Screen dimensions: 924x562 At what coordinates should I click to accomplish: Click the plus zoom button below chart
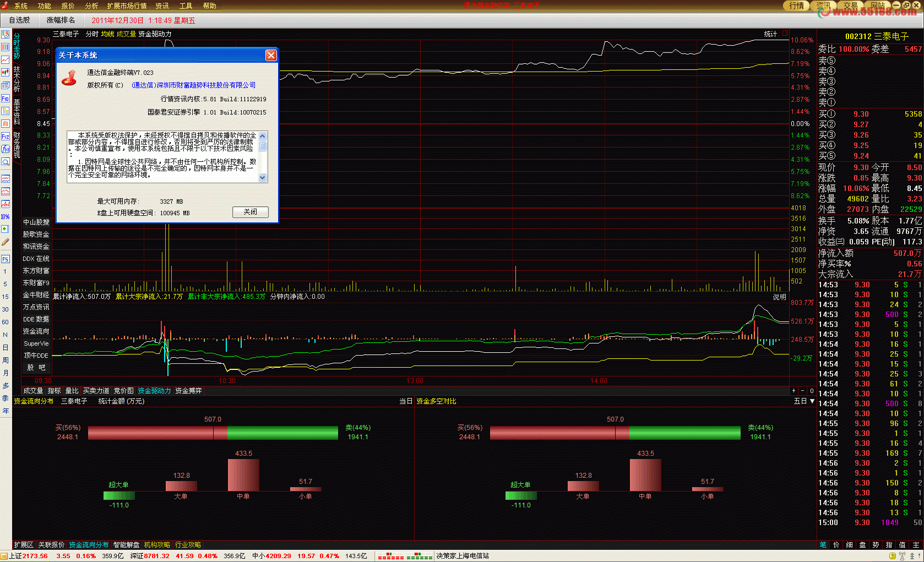pos(793,391)
